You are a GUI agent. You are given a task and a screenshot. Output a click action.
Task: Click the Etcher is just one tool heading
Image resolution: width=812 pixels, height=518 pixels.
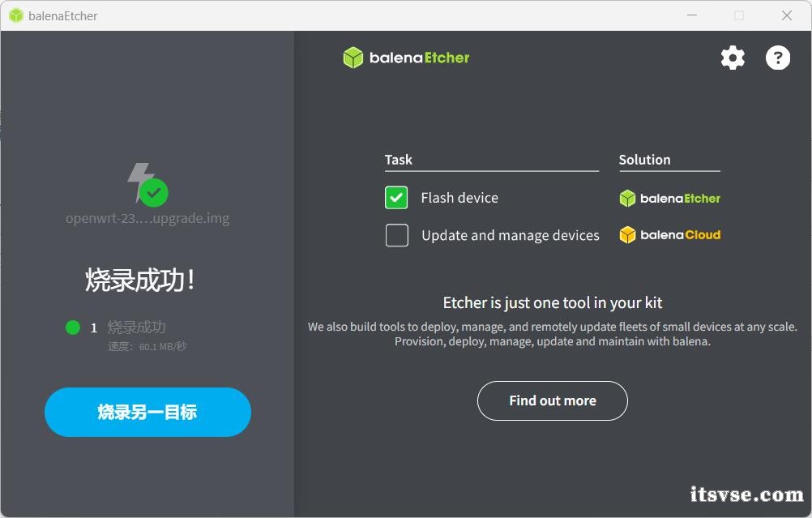click(553, 302)
